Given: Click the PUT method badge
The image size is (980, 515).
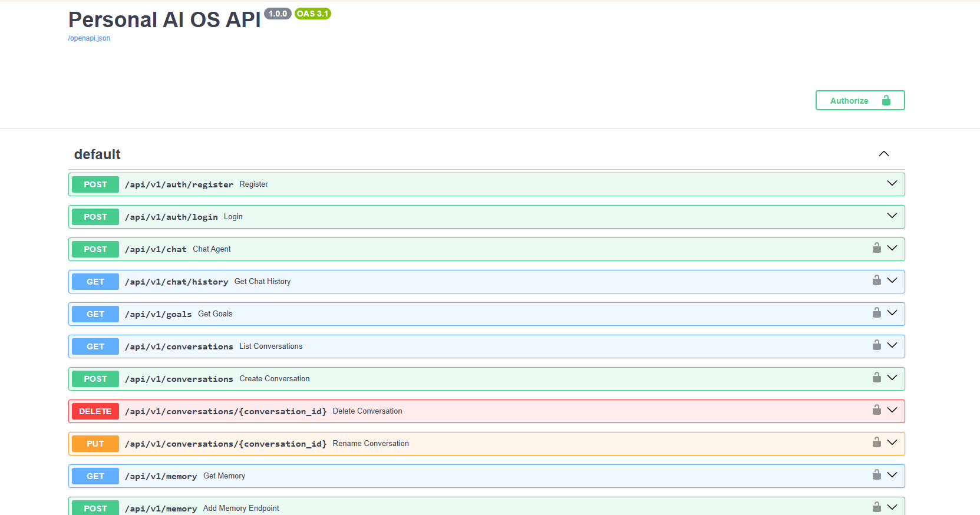Looking at the screenshot, I should tap(95, 444).
